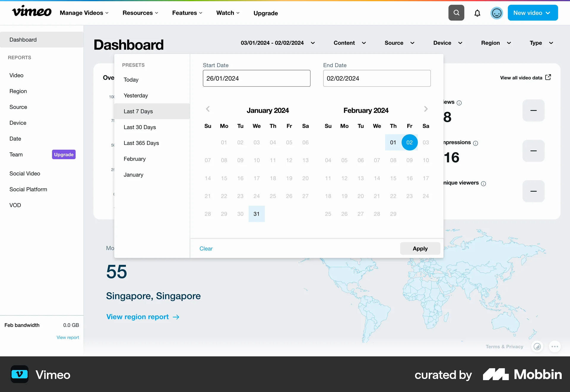The image size is (570, 392).
Task: Collapse the views metric panel
Action: (533, 110)
